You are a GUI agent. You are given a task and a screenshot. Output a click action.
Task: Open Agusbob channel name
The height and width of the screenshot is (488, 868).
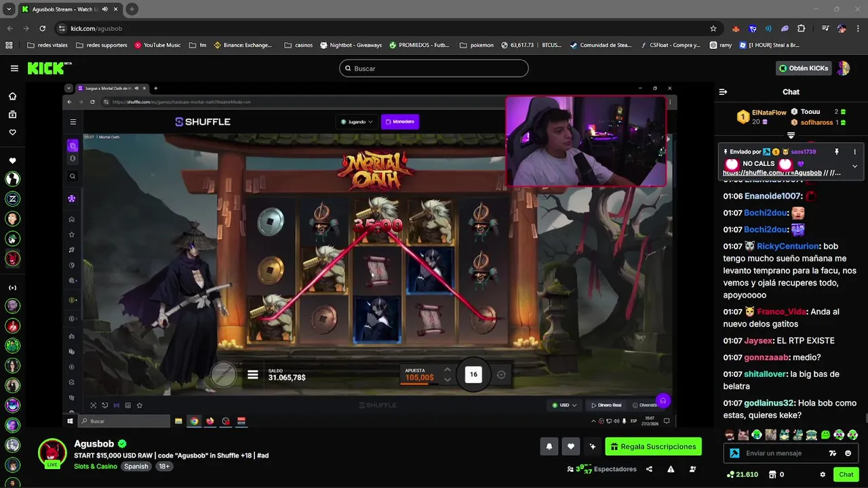click(94, 444)
